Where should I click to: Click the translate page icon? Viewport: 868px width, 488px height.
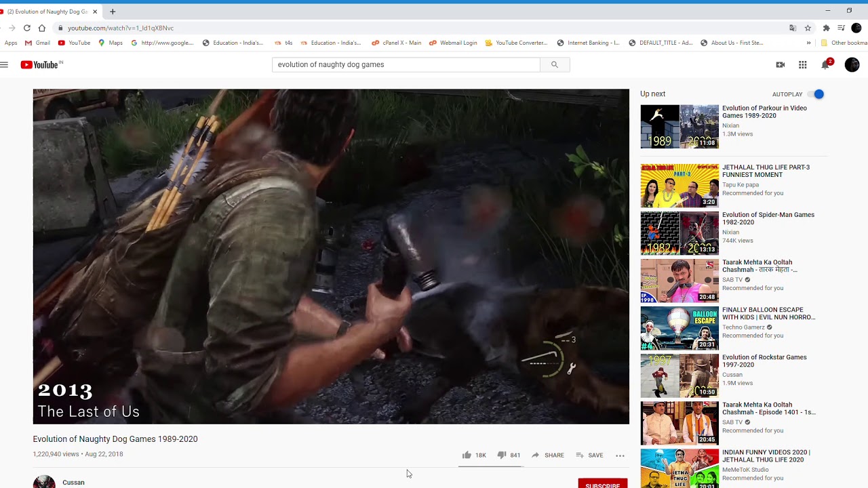coord(793,28)
